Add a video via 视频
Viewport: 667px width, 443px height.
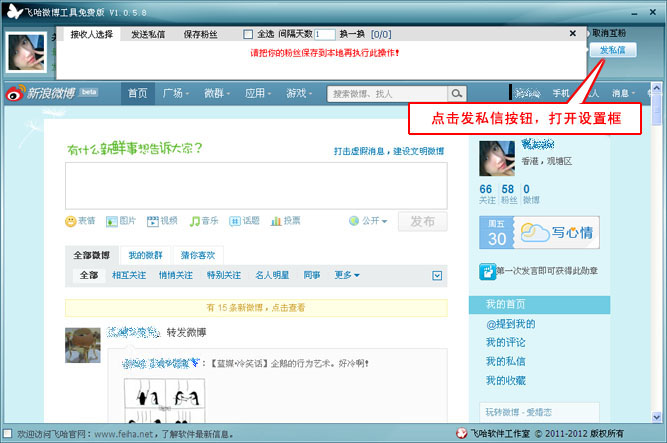(162, 221)
